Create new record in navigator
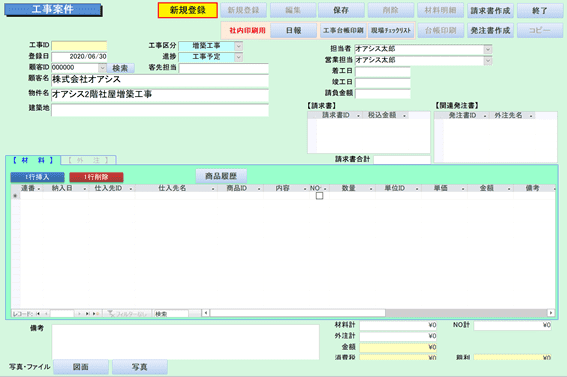 [x=96, y=314]
